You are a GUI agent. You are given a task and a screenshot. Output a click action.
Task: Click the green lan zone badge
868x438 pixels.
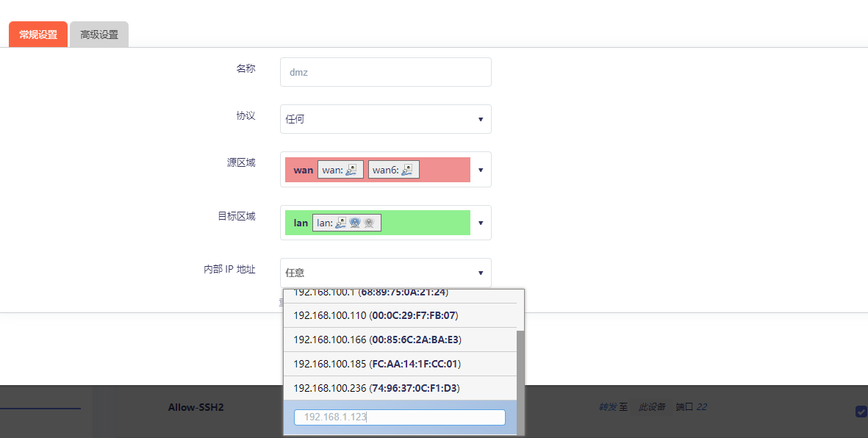[301, 223]
